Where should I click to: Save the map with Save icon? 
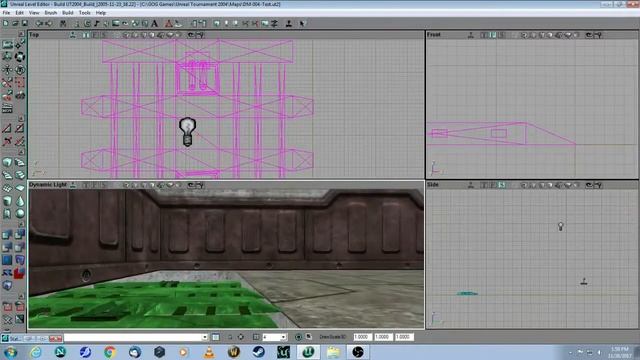tap(25, 24)
